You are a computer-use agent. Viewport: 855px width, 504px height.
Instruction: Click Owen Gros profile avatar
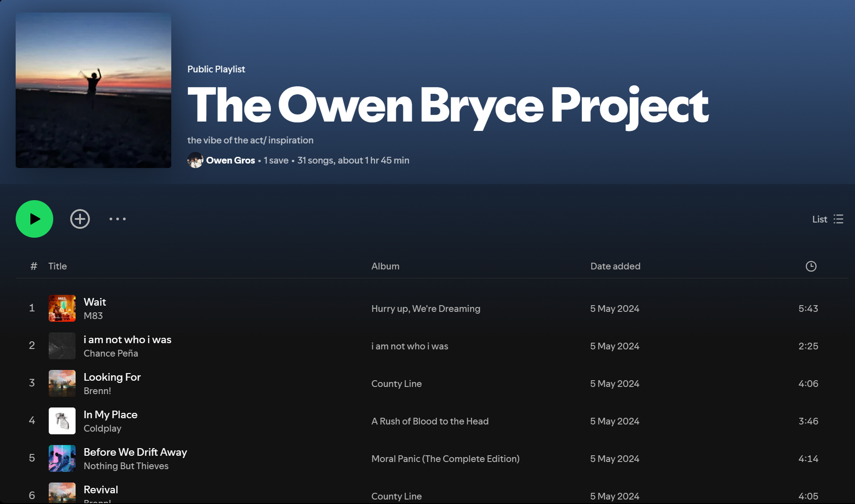click(x=195, y=160)
